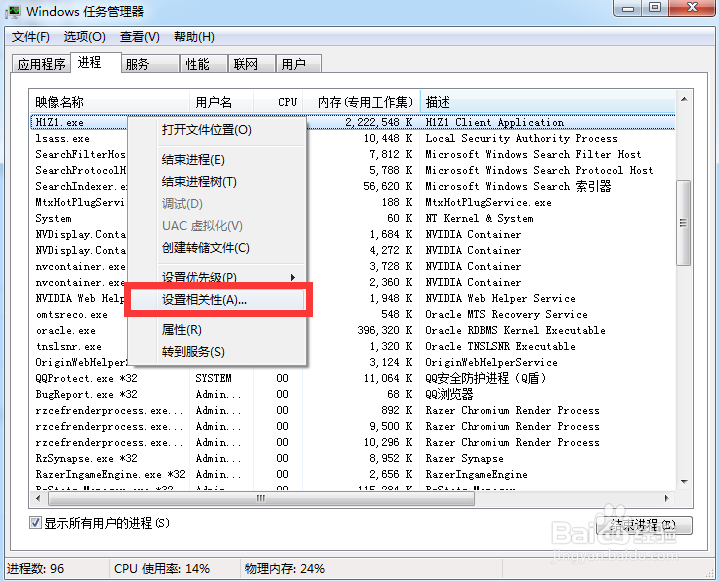Click Oracle RDBMS Kernel Executable description
This screenshot has height=581, width=719.
tap(515, 331)
